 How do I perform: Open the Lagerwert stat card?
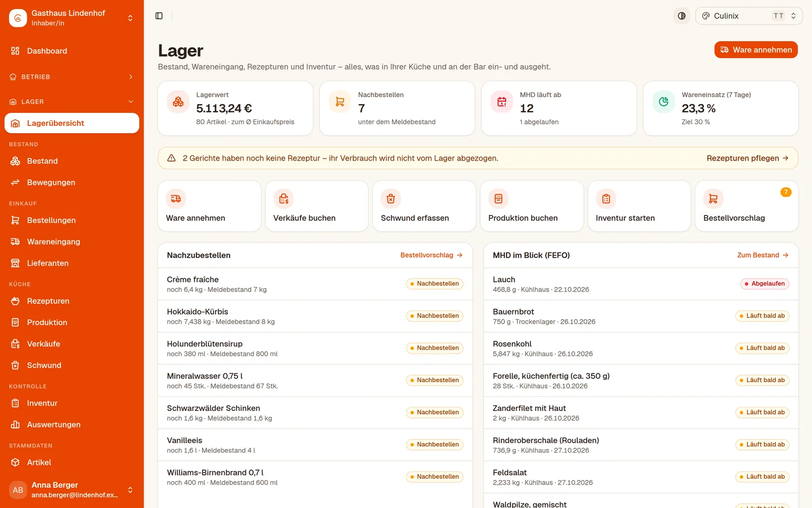tap(235, 108)
